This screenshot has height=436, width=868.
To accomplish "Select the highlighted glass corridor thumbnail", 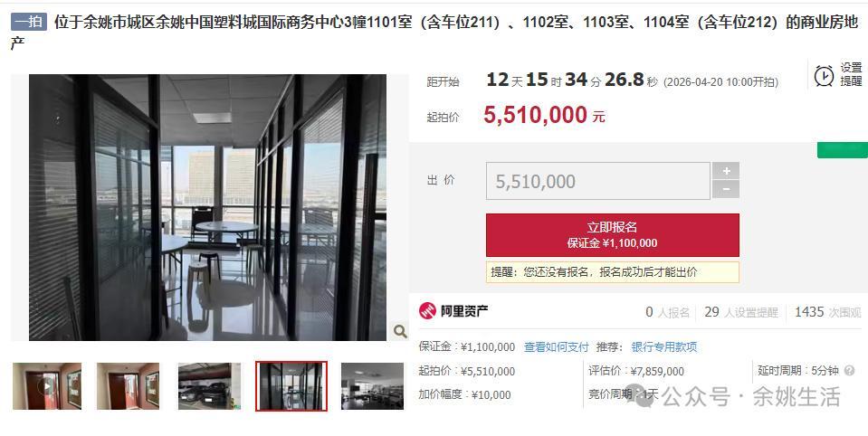I will click(x=291, y=386).
